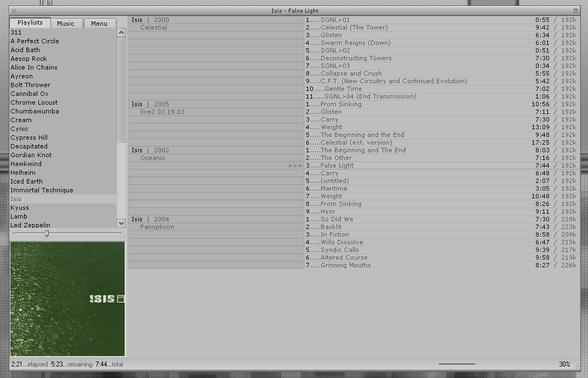The width and height of the screenshot is (588, 378).
Task: Select the Cream playlist
Action: [64, 120]
